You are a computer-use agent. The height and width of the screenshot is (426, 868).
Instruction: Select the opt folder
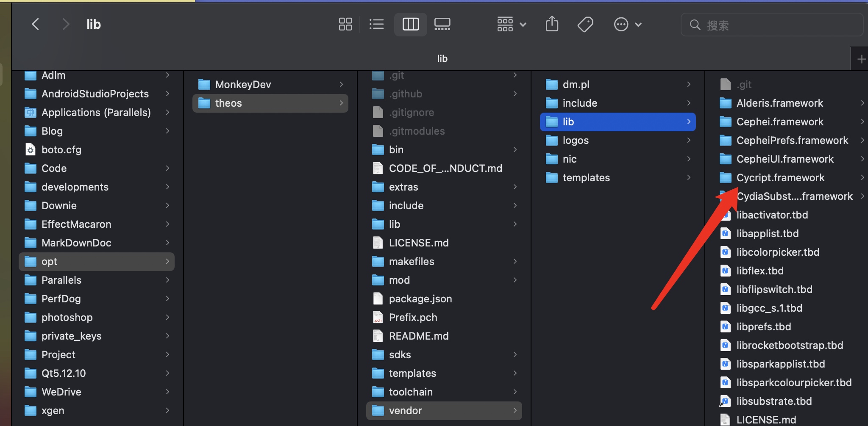click(x=97, y=261)
